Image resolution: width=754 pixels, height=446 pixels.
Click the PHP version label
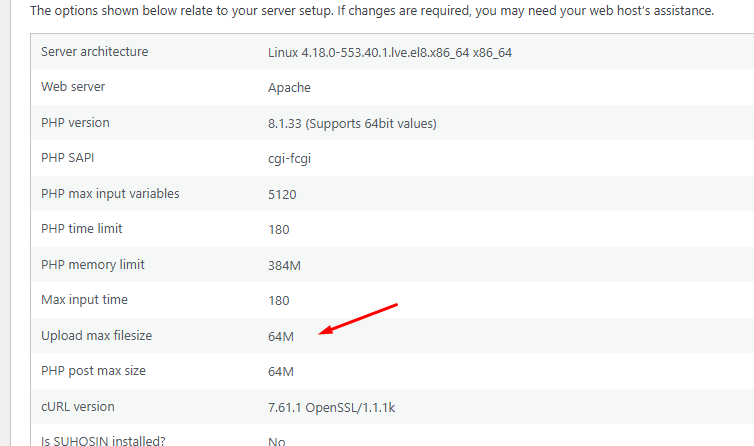point(75,123)
